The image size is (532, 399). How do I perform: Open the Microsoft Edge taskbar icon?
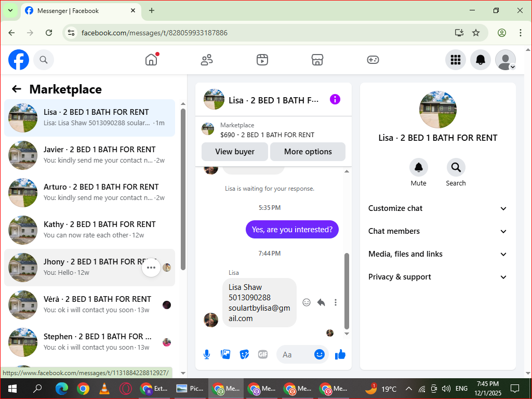pos(61,389)
